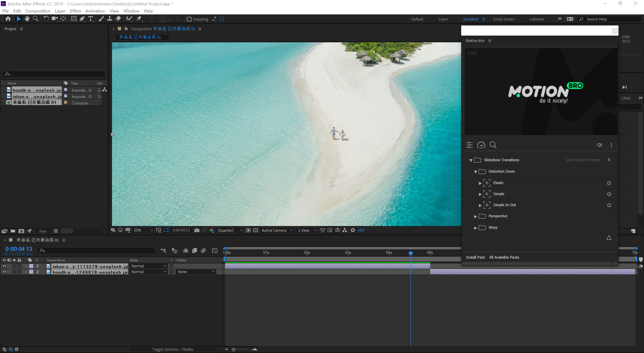Screen dimensions: 644x353
Task: Toggle visibility of layer 2
Action: (4, 272)
